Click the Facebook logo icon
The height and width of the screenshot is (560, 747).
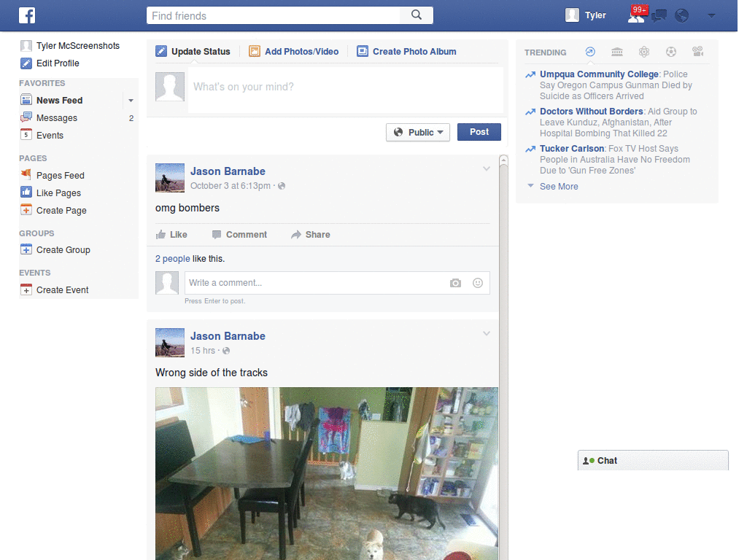click(27, 15)
